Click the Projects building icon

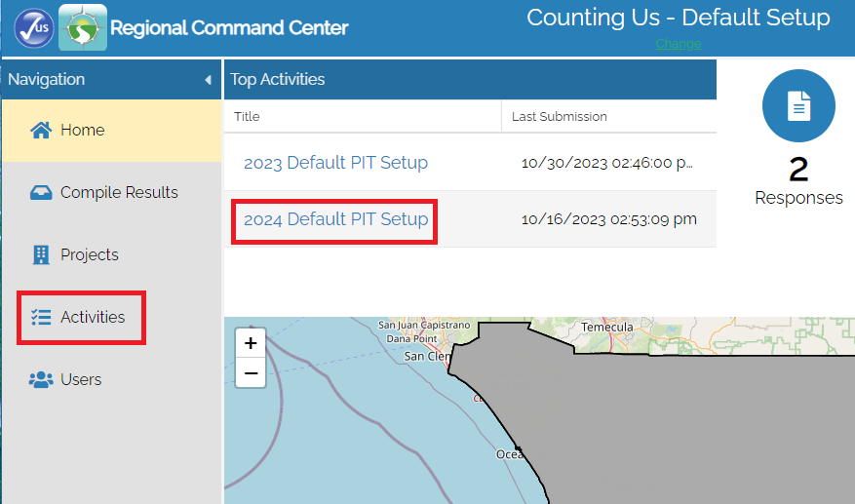40,255
